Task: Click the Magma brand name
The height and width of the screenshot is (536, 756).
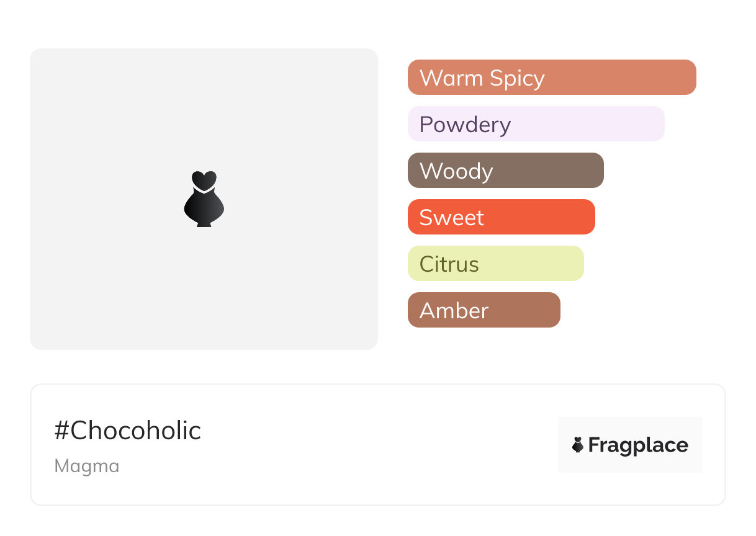Action: click(x=87, y=466)
